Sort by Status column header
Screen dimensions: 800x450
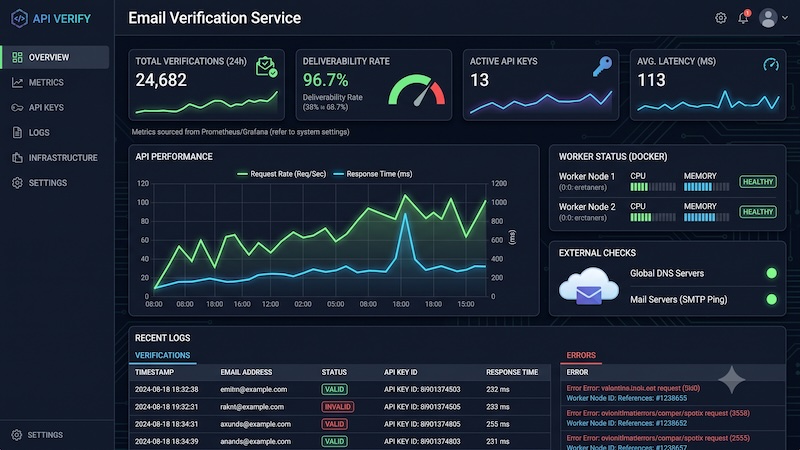click(334, 372)
